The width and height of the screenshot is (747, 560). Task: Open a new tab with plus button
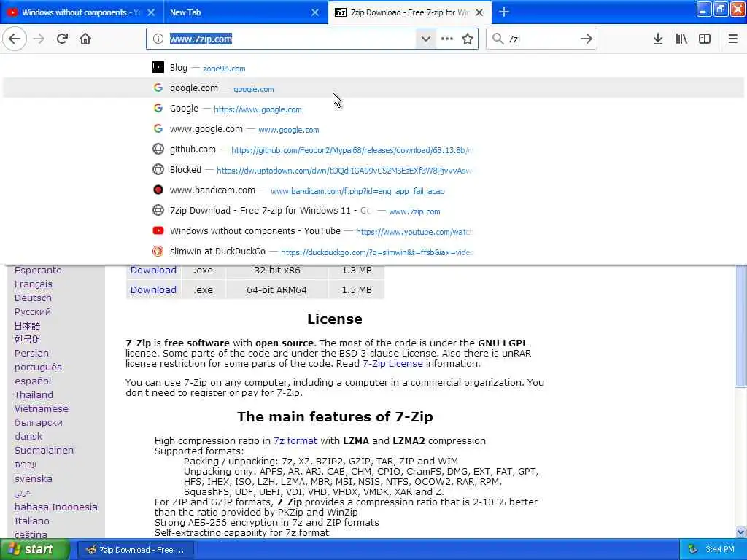[503, 12]
